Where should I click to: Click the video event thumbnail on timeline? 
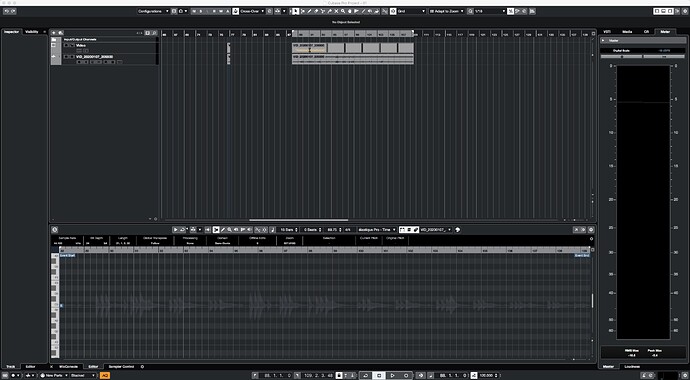[352, 48]
